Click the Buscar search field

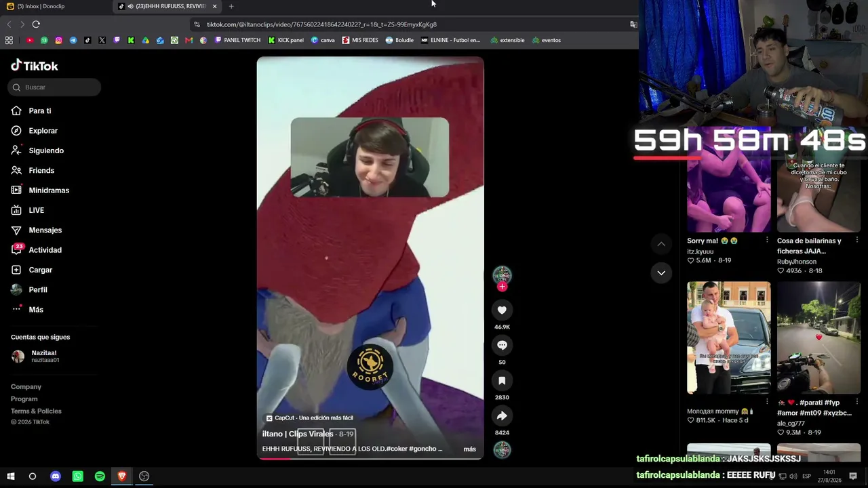pyautogui.click(x=56, y=87)
